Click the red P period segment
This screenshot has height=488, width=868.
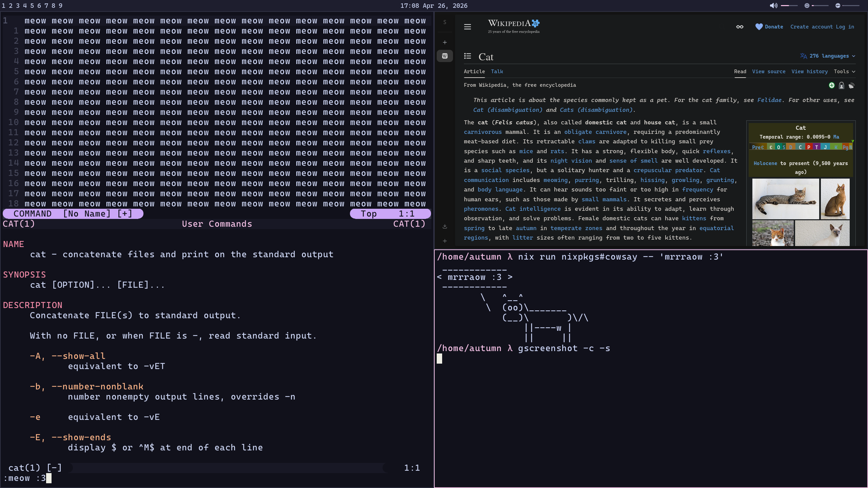click(x=809, y=147)
